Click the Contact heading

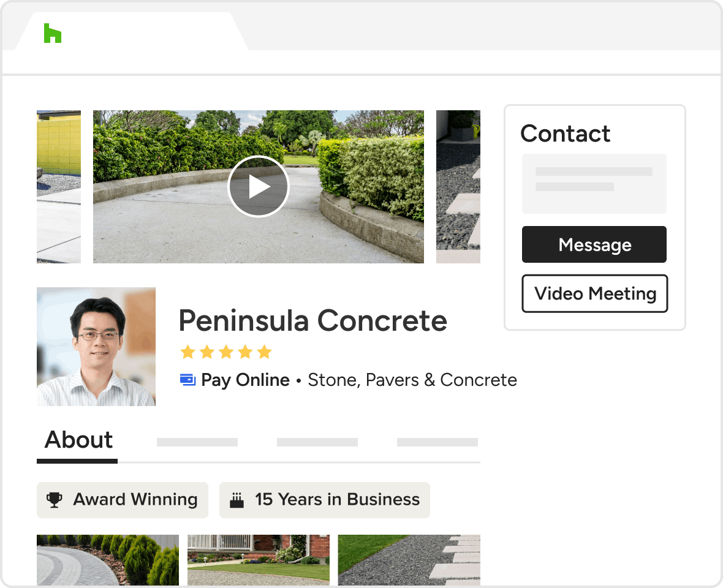coord(566,134)
